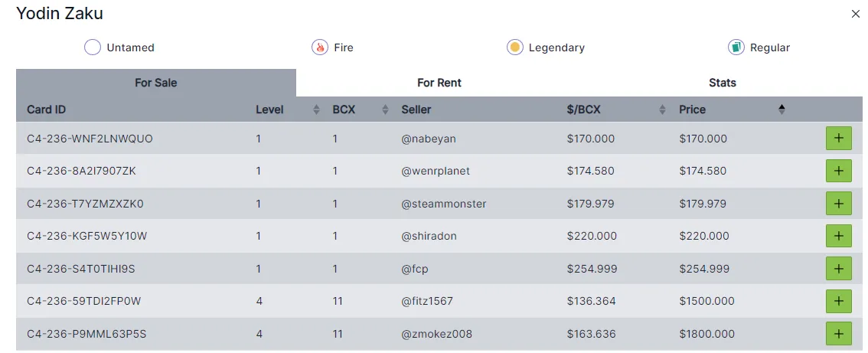
Task: Add @nabeyan's $170.000 card to cart
Action: pyautogui.click(x=838, y=139)
